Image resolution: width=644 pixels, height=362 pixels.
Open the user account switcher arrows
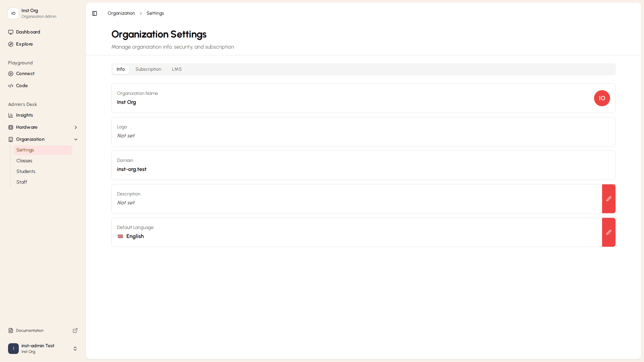click(75, 349)
